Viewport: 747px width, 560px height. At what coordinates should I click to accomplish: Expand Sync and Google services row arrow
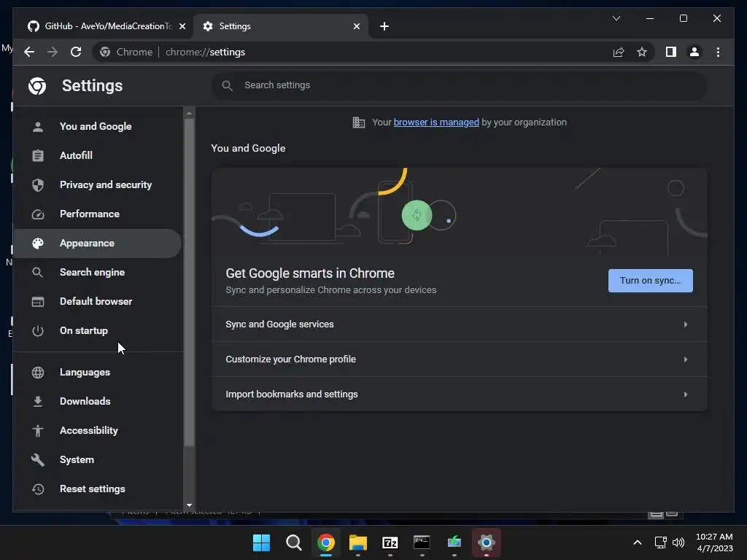point(686,324)
